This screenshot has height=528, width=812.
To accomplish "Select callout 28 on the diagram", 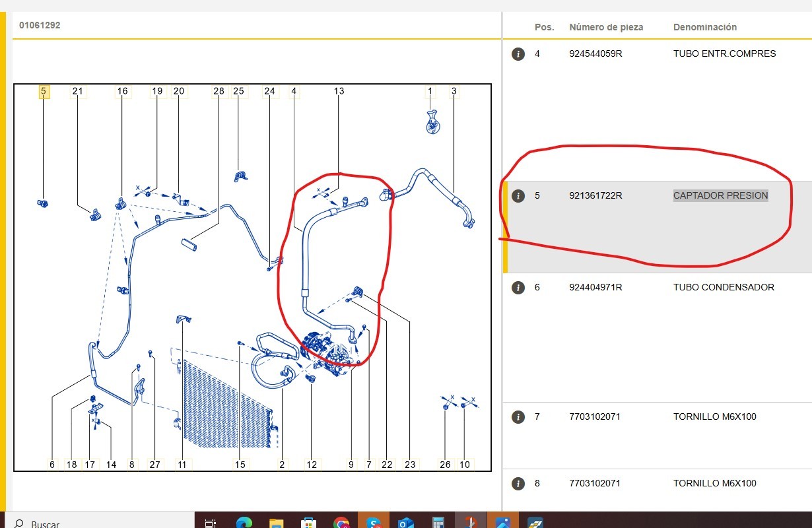I will pos(219,91).
